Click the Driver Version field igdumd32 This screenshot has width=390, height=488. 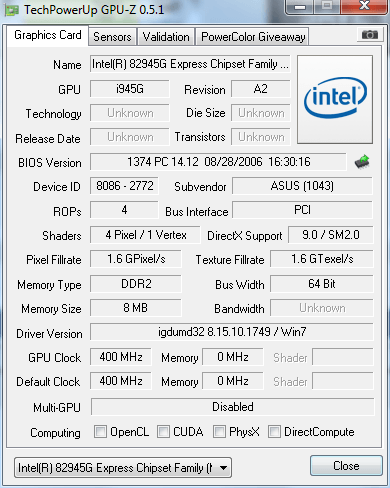232,332
